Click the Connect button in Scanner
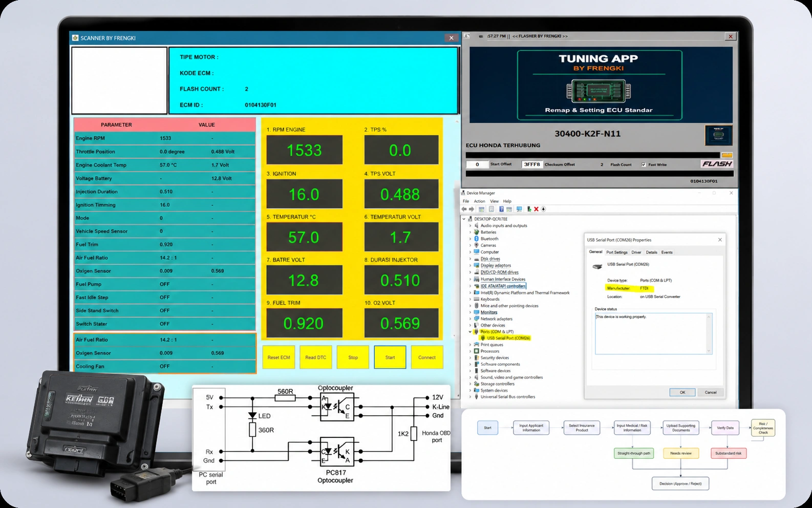 pos(427,357)
